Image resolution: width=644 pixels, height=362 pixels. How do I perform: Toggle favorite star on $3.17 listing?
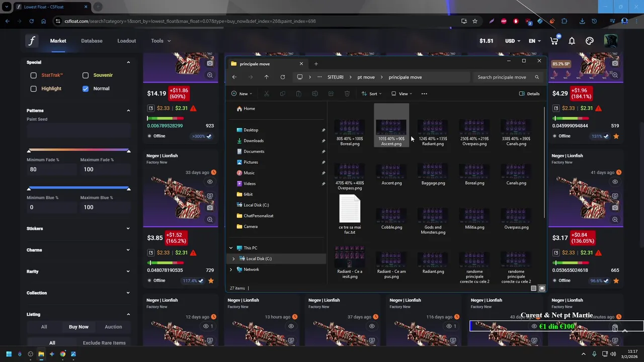tap(616, 281)
